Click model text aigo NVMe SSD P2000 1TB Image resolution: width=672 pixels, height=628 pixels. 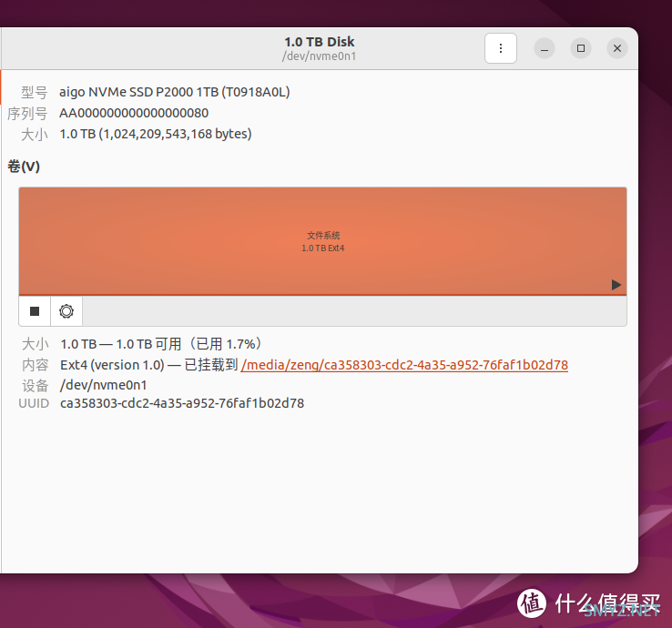pyautogui.click(x=175, y=92)
